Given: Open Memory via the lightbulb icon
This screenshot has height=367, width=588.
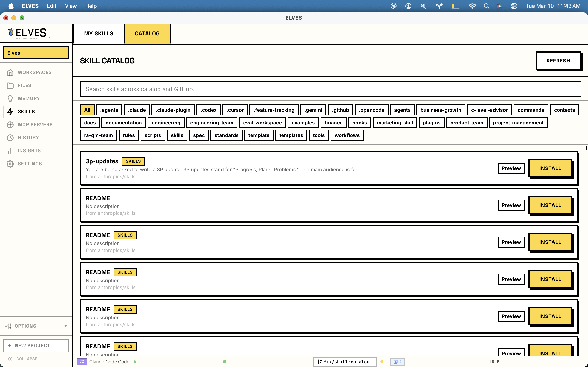Looking at the screenshot, I should 10,98.
